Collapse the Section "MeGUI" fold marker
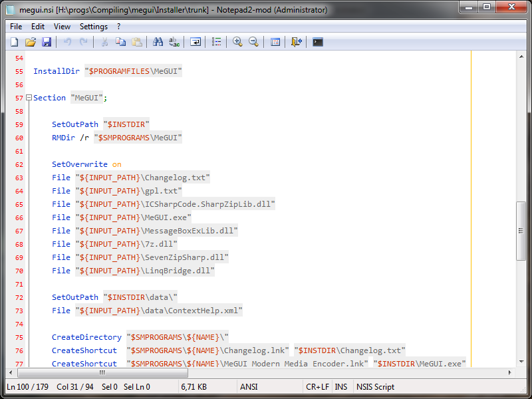 click(29, 98)
